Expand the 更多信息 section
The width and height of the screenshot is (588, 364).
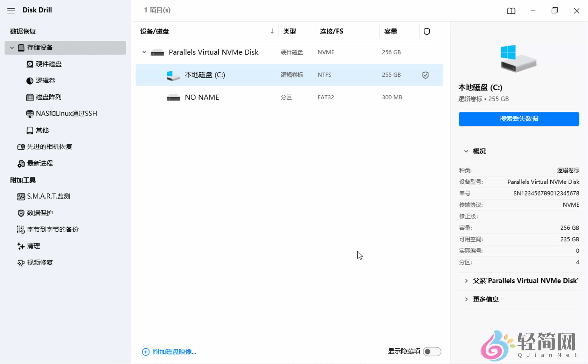(466, 299)
